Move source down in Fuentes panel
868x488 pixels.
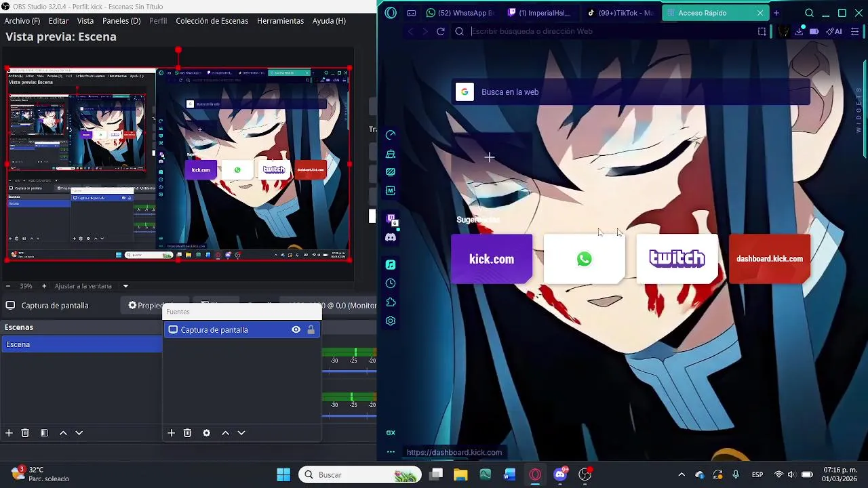(241, 433)
